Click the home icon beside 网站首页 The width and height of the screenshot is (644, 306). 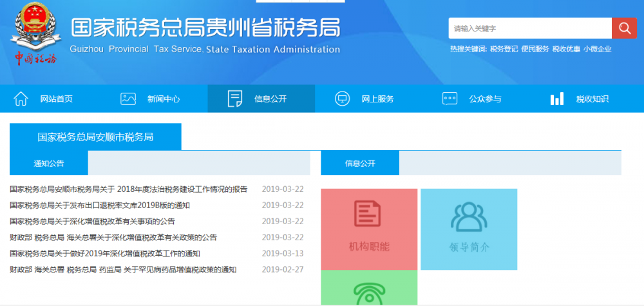pyautogui.click(x=21, y=99)
